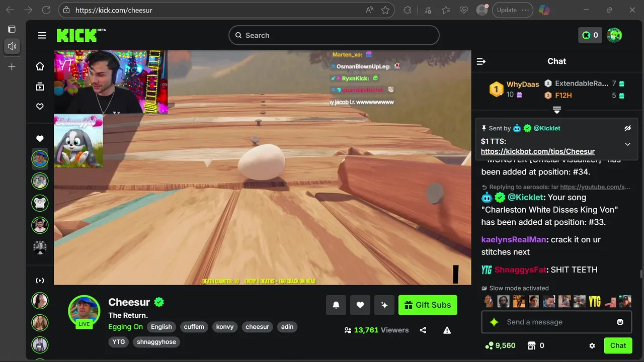Collapse the chat panel with the arrow icon
The image size is (644, 362).
tap(481, 61)
